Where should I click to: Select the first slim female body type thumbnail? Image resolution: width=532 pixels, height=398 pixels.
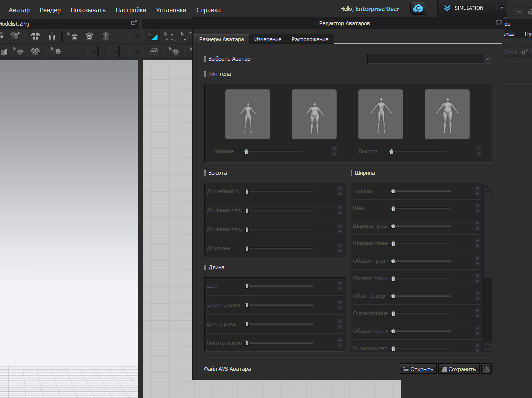point(247,114)
